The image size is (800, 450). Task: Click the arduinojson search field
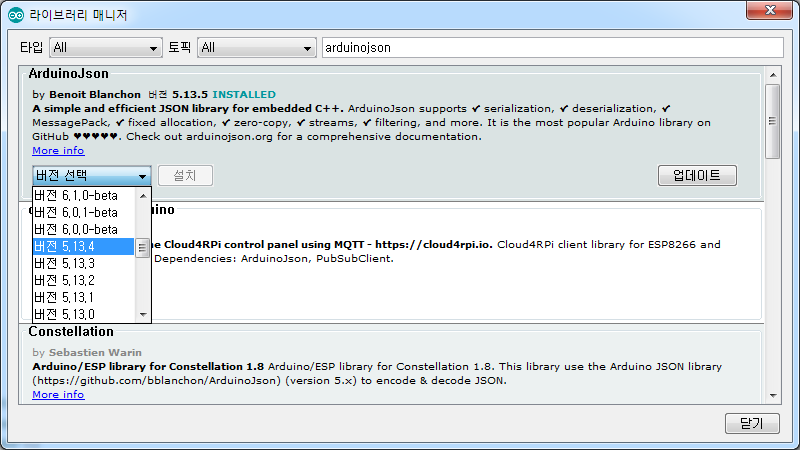[553, 48]
